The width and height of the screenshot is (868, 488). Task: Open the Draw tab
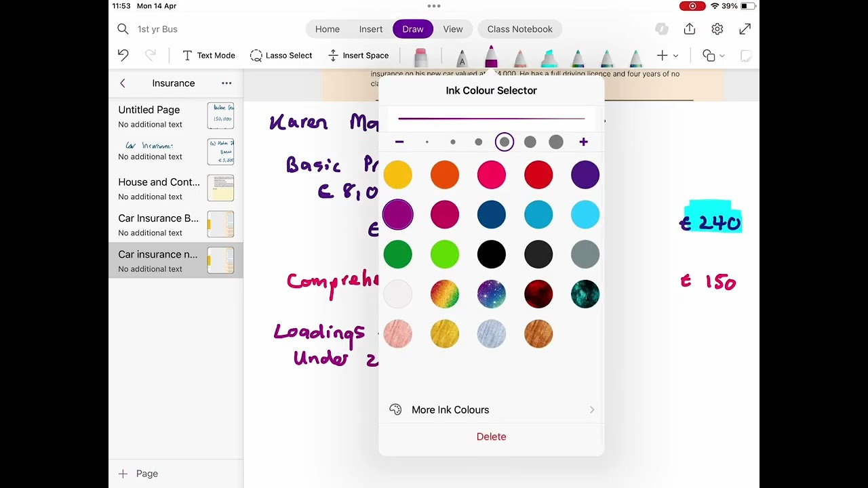413,29
